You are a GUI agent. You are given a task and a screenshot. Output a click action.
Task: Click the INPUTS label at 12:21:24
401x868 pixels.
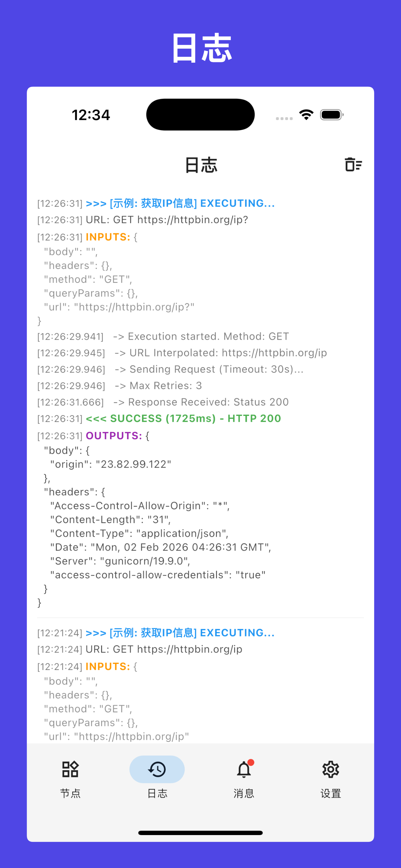click(x=108, y=666)
